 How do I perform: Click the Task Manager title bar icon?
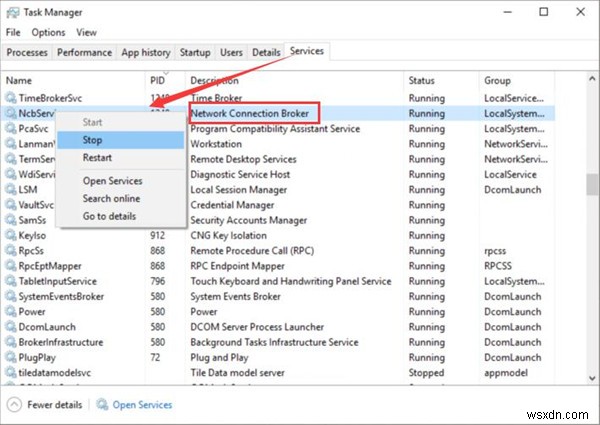pyautogui.click(x=13, y=13)
